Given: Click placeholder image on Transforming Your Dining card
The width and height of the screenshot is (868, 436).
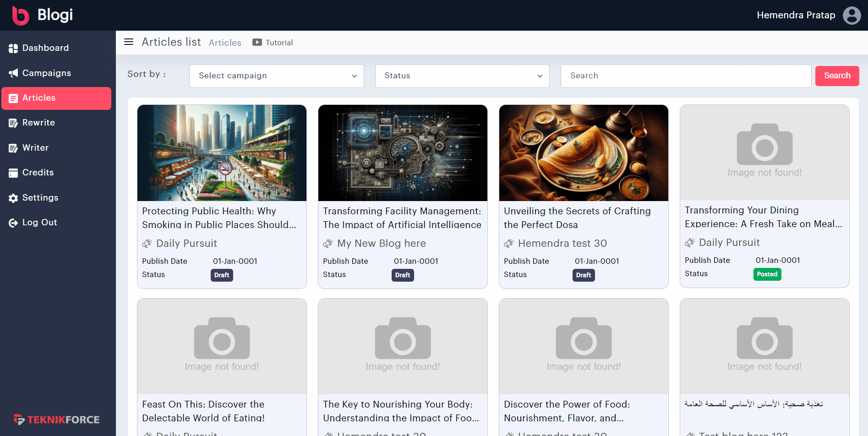Looking at the screenshot, I should [764, 153].
